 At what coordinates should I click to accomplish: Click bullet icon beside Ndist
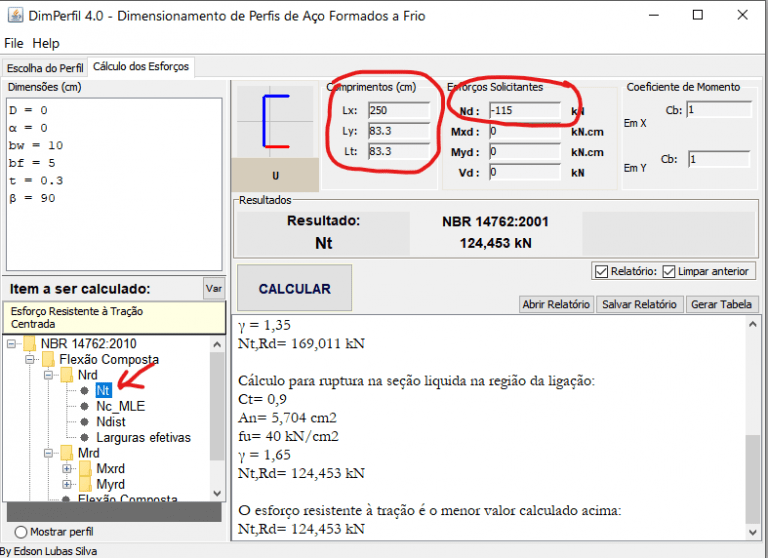click(85, 422)
